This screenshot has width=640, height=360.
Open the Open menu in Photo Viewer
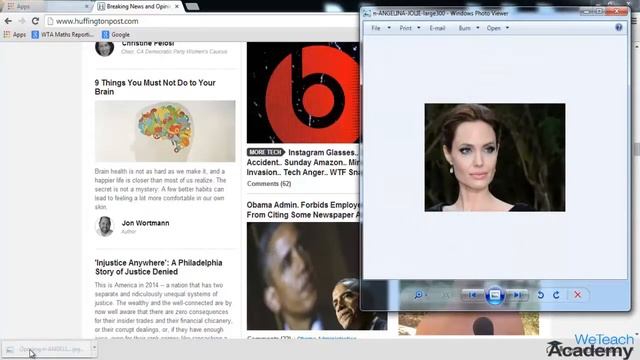493,28
